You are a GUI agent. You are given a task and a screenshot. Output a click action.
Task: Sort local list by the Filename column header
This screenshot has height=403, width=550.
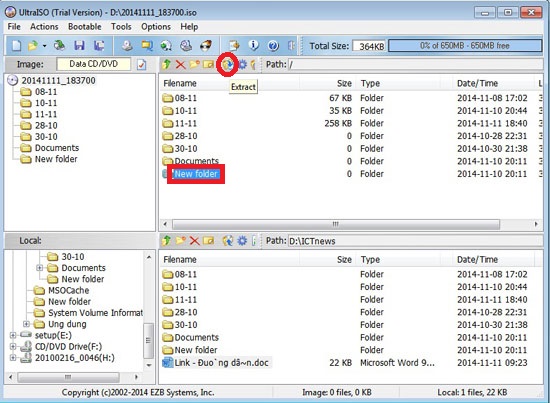[x=230, y=260]
